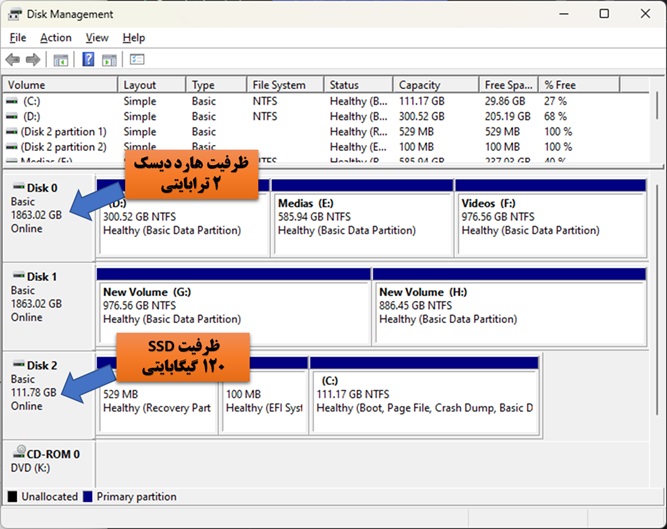The height and width of the screenshot is (529, 667).
Task: Select the (C:) 111.17 GB partition block
Action: [x=424, y=395]
